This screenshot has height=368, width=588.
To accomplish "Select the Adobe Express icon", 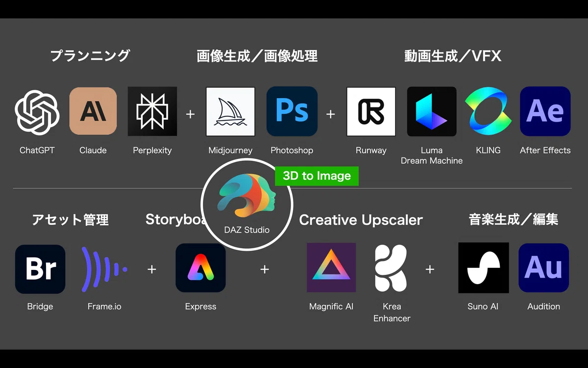I will [201, 268].
